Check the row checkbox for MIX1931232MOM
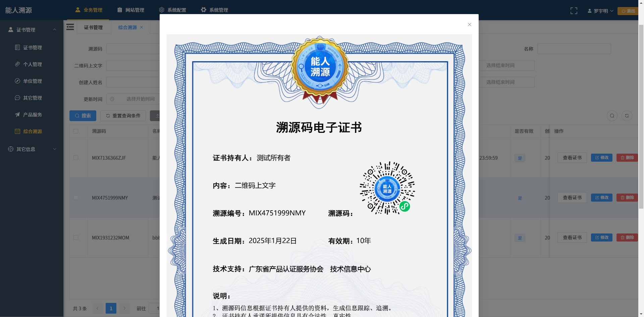 [76, 237]
